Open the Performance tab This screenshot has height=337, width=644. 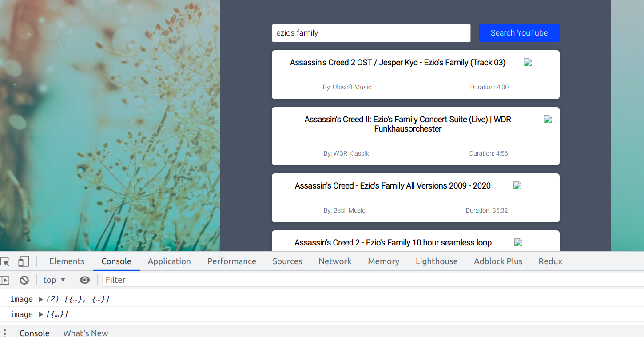coord(232,261)
